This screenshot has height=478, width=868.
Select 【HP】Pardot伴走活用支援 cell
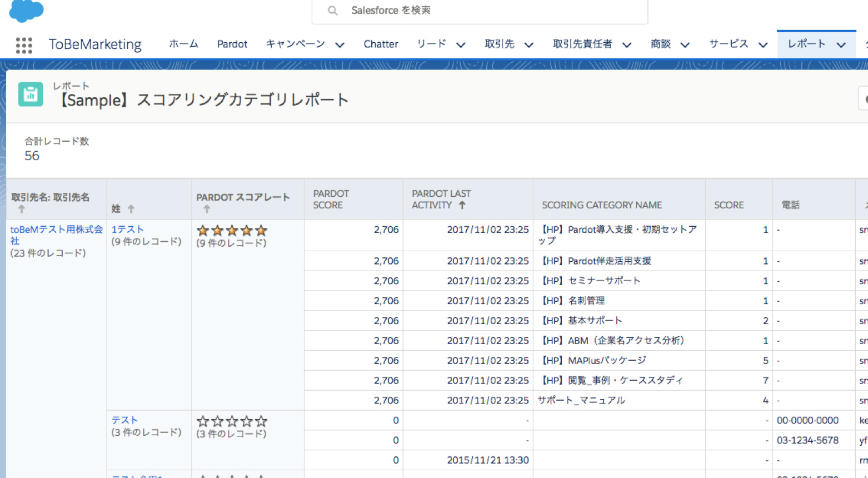(619, 261)
